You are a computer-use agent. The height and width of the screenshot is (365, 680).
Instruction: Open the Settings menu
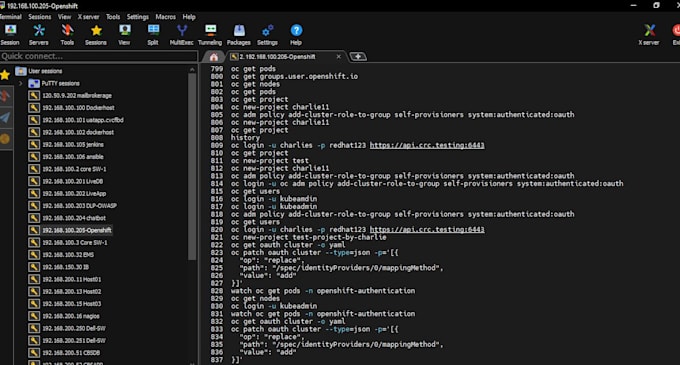tap(137, 17)
